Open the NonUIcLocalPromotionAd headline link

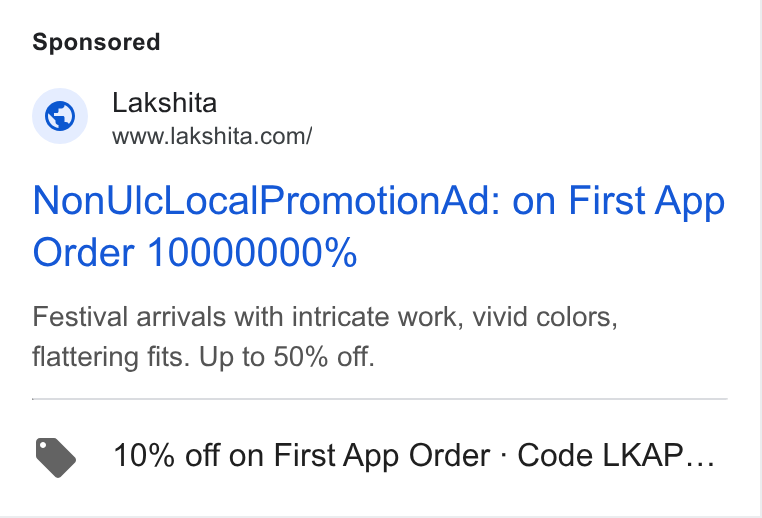click(x=379, y=226)
